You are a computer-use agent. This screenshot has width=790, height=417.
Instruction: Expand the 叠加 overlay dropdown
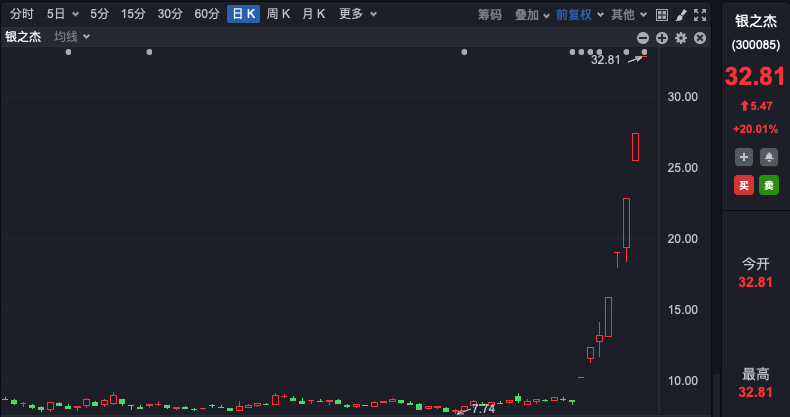click(x=532, y=15)
